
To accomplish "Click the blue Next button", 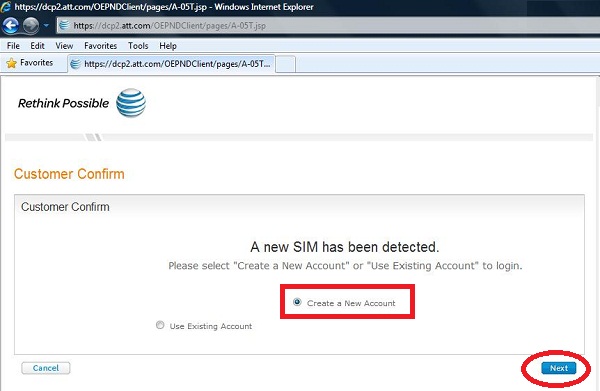I will [559, 368].
